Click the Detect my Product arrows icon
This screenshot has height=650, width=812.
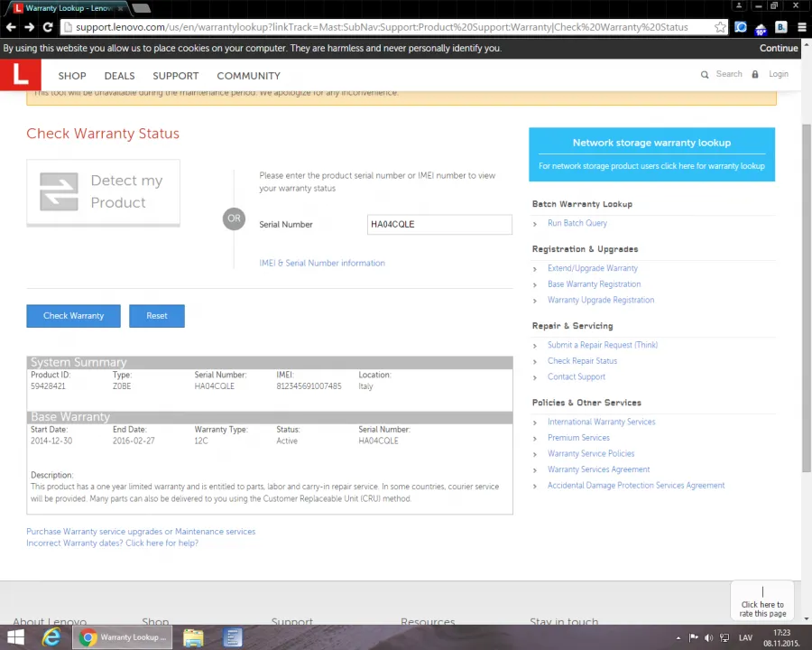click(59, 191)
